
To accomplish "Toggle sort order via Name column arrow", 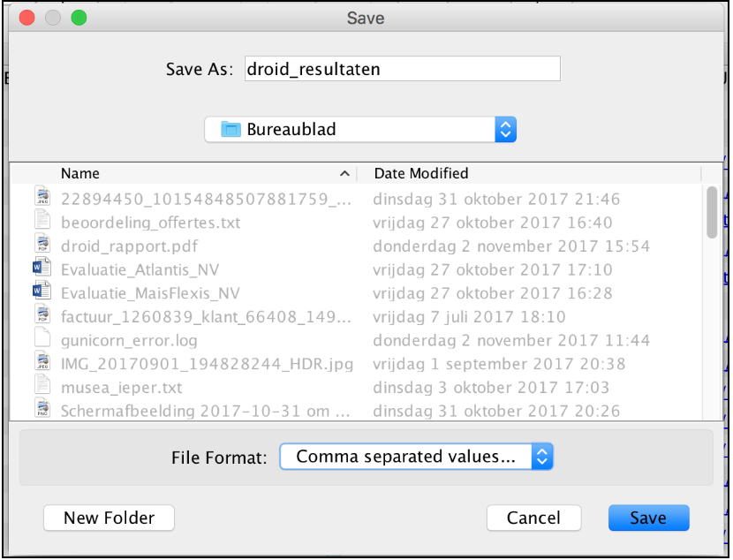I will 344,173.
